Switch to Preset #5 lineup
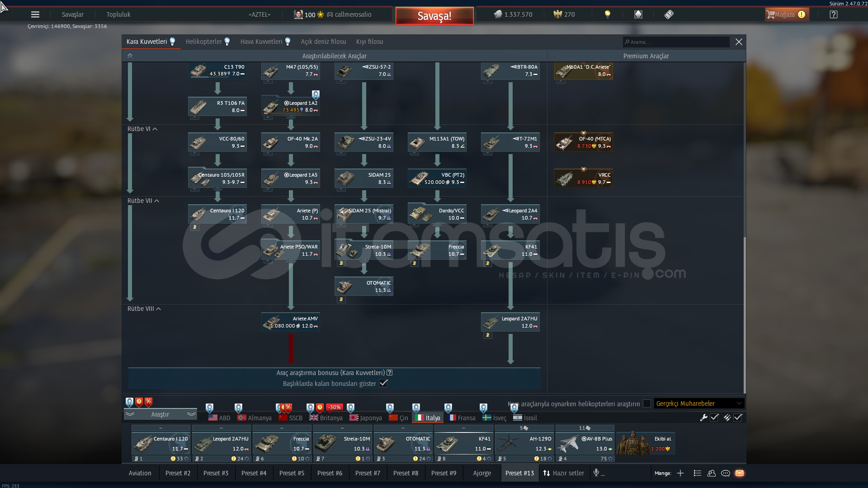 coord(292,473)
